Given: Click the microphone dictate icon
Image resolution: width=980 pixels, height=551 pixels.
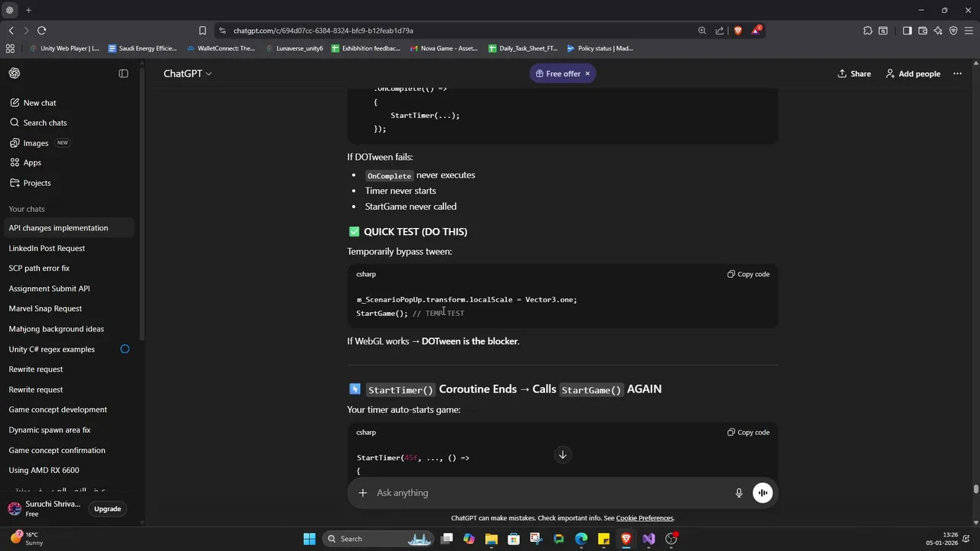Looking at the screenshot, I should [739, 493].
